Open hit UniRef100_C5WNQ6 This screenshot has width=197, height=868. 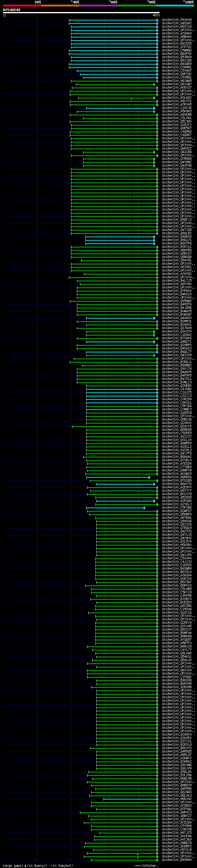click(177, 50)
